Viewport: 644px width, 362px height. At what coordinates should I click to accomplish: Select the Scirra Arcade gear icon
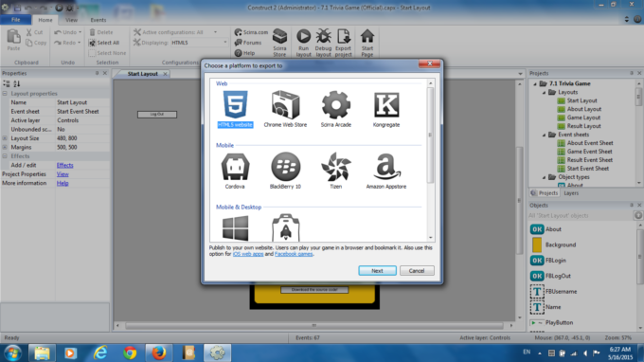[x=335, y=105]
